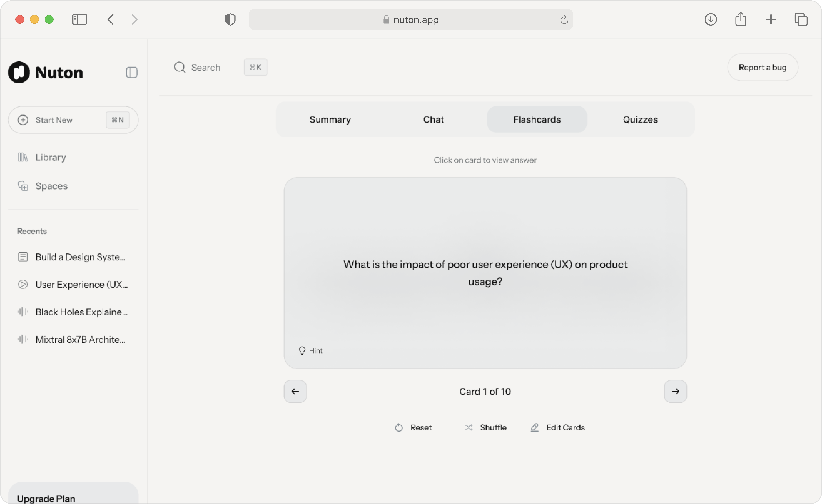Image resolution: width=822 pixels, height=504 pixels.
Task: Shuffle the flashcards
Action: (x=485, y=428)
